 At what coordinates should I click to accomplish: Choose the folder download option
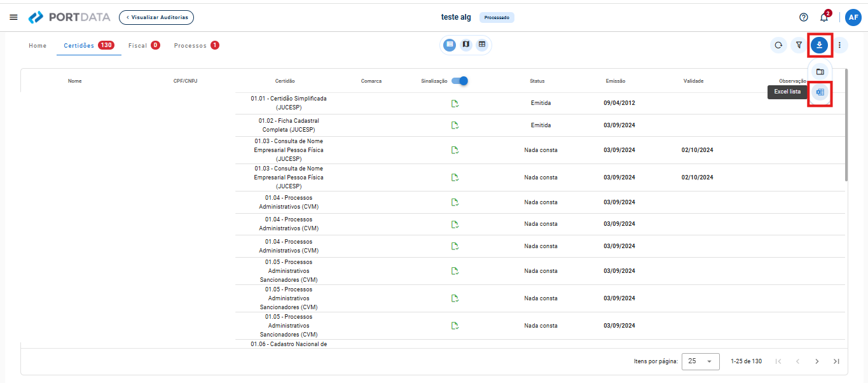[x=820, y=71]
